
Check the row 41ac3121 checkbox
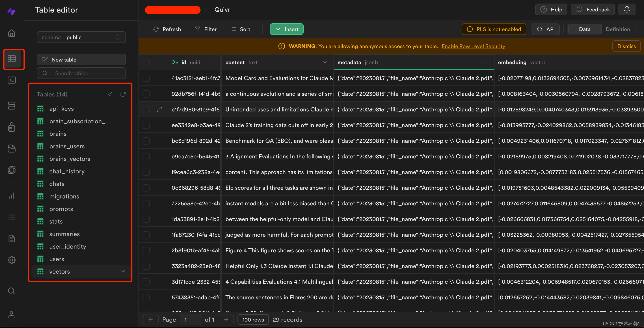146,78
